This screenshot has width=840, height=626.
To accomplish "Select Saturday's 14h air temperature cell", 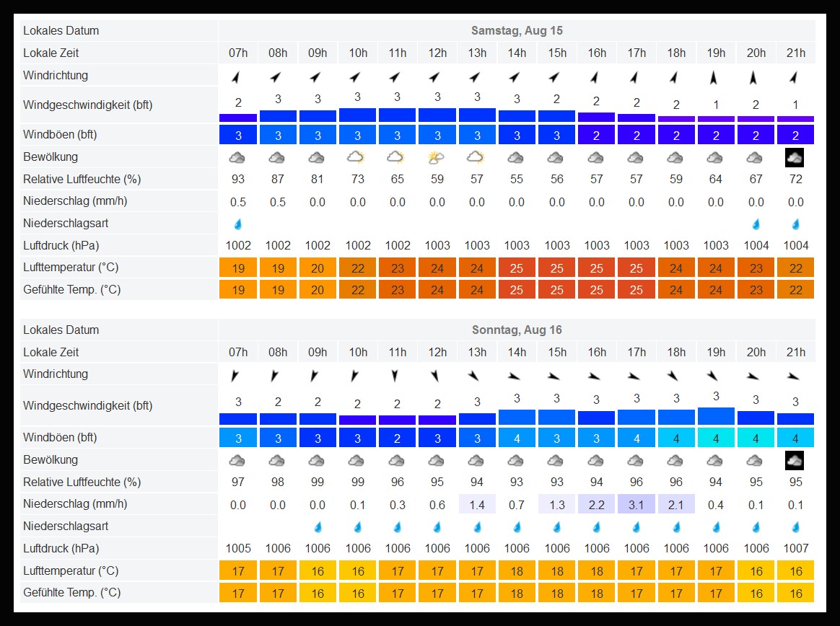I will [517, 268].
